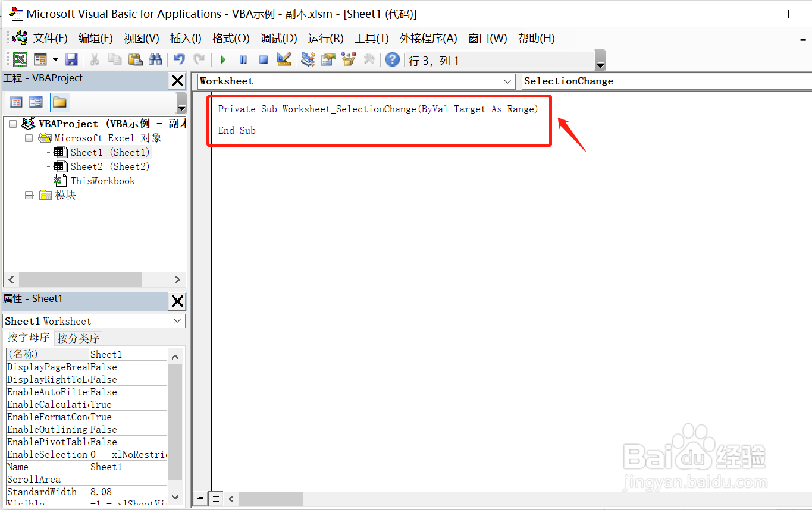812x510 pixels.
Task: Close the Project VBAProject panel
Action: point(177,81)
